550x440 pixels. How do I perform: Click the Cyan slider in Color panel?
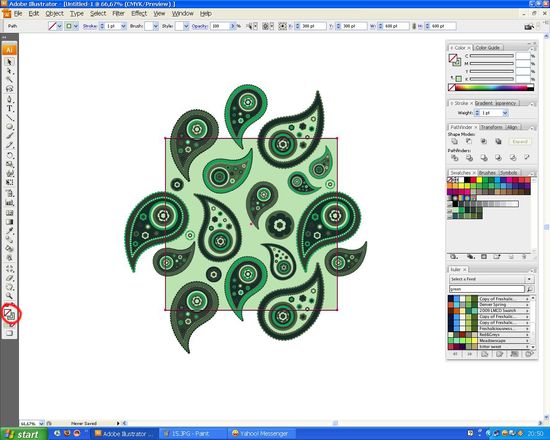(491, 56)
